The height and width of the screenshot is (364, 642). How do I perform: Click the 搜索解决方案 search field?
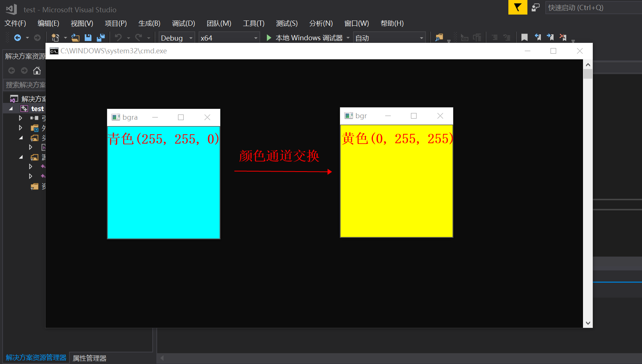click(x=25, y=85)
